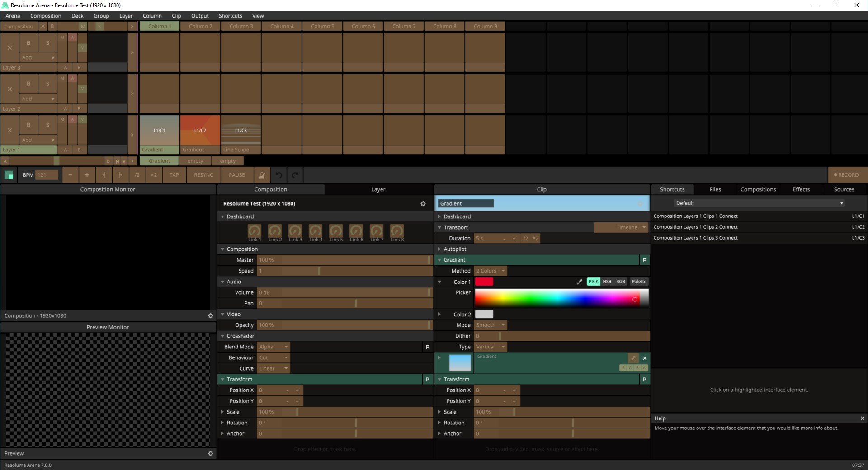This screenshot has height=470, width=868.
Task: Open the Blend Mode Alpha dropdown
Action: pyautogui.click(x=274, y=347)
